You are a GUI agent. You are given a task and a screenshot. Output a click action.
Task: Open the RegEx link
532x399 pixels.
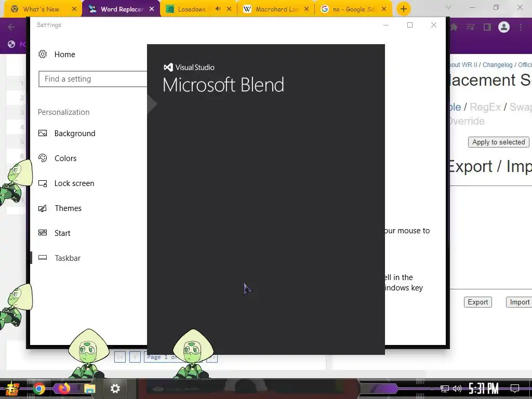click(485, 107)
